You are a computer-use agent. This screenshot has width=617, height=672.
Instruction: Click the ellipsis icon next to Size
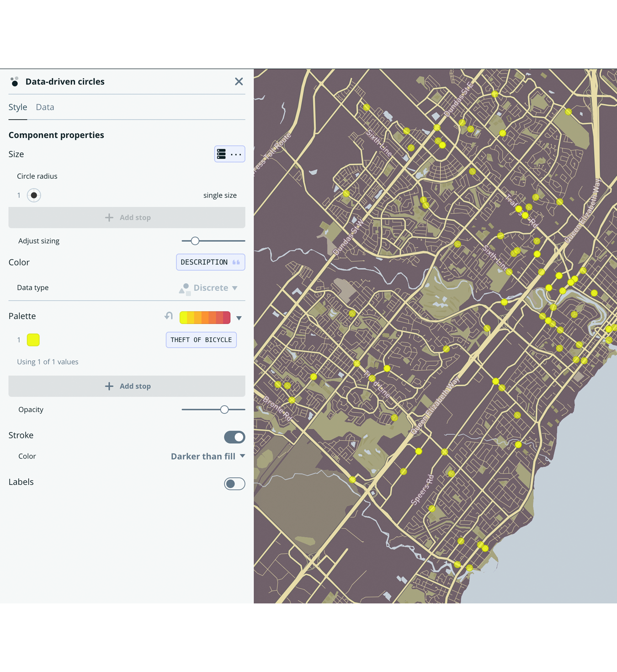236,154
